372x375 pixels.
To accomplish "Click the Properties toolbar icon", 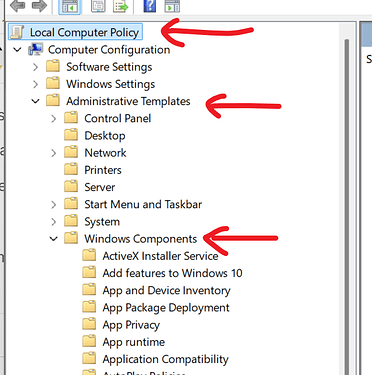I will tap(98, 6).
